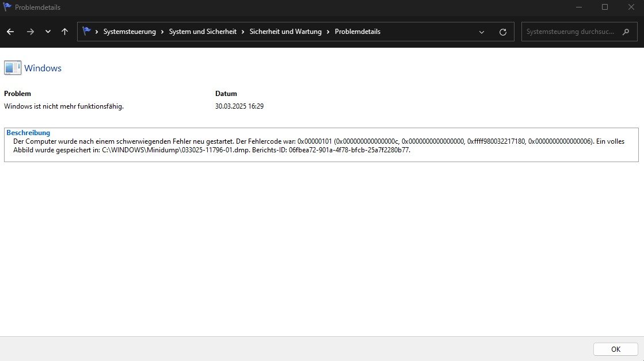Click the Datum column heading
Viewport: 644px width, 361px height.
coord(226,94)
